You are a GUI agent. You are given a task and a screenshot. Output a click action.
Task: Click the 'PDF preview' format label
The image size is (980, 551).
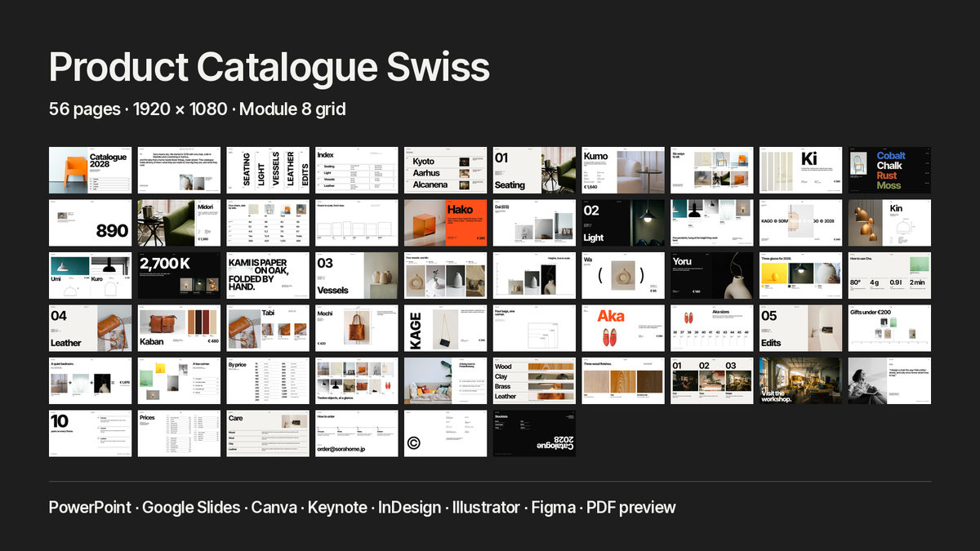point(631,507)
